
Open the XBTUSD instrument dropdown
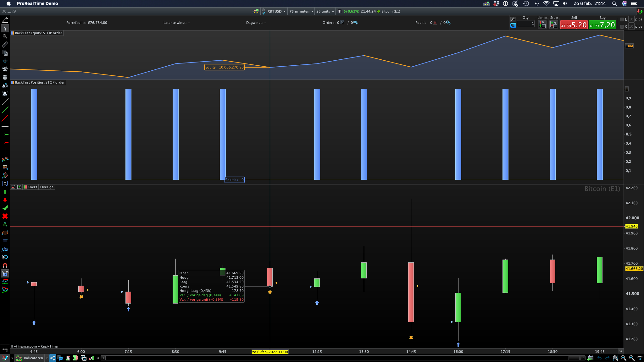[276, 11]
